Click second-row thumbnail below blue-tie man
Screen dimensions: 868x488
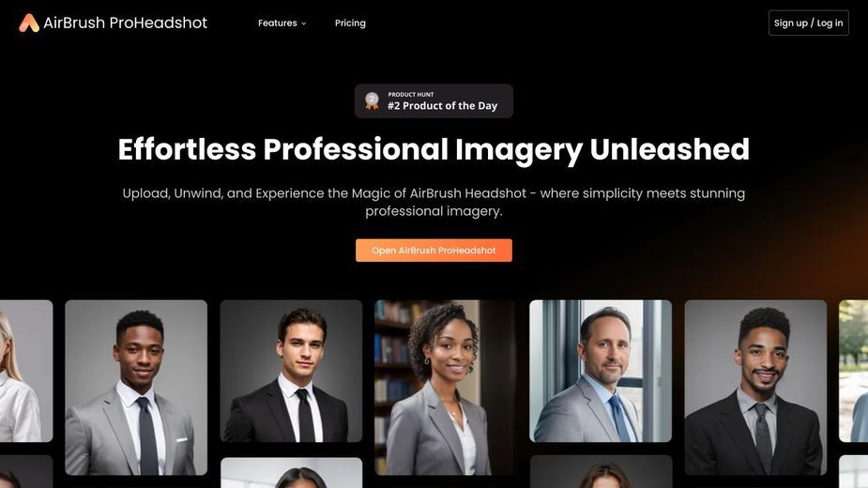(602, 471)
